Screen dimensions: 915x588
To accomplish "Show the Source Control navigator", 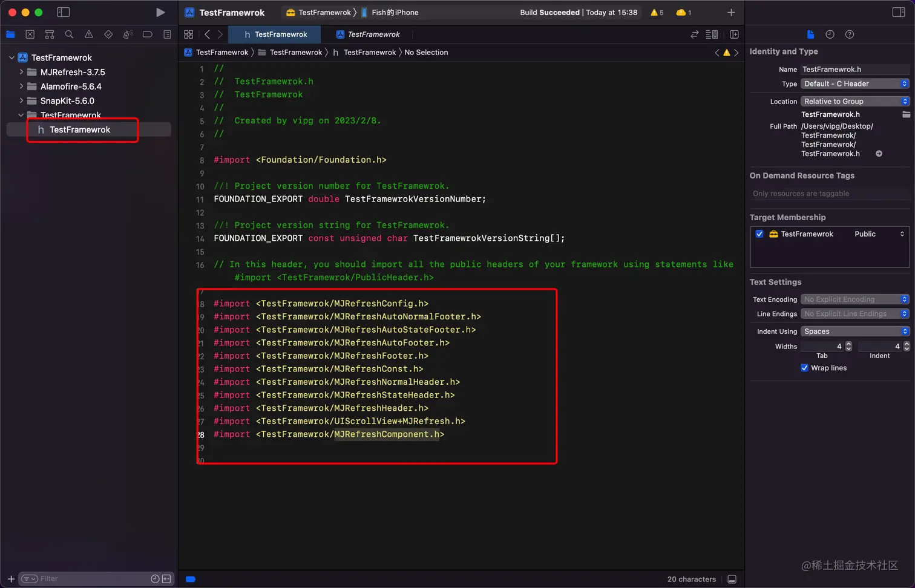I will click(x=30, y=34).
